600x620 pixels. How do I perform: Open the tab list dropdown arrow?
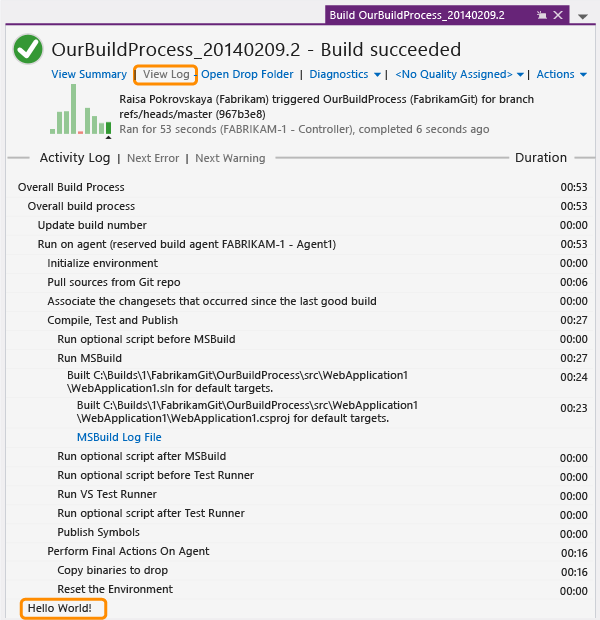coord(583,17)
